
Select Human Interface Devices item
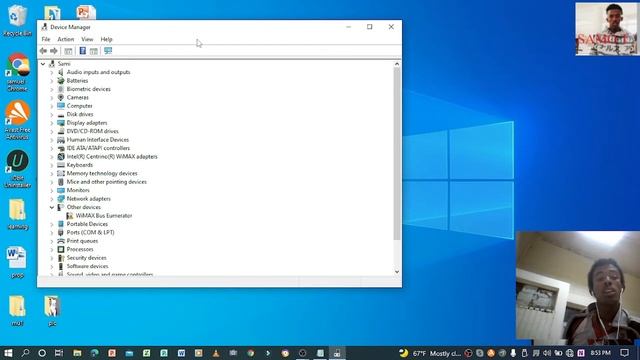pos(98,140)
